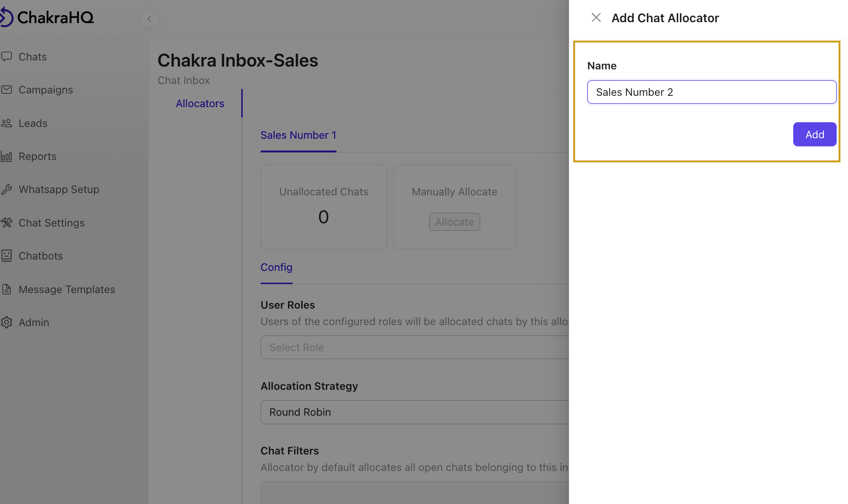Click the Message Templates document icon
Viewport: 848px width, 504px height.
[7, 289]
